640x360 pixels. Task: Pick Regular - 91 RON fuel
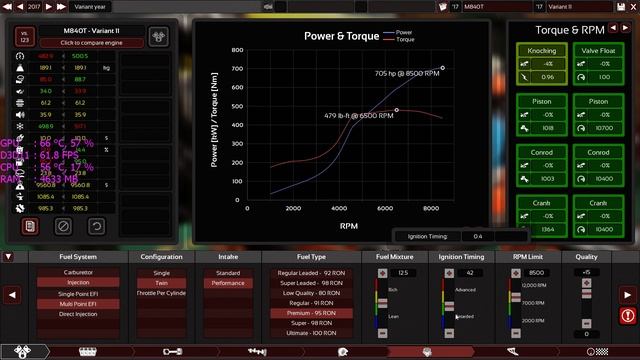311,303
